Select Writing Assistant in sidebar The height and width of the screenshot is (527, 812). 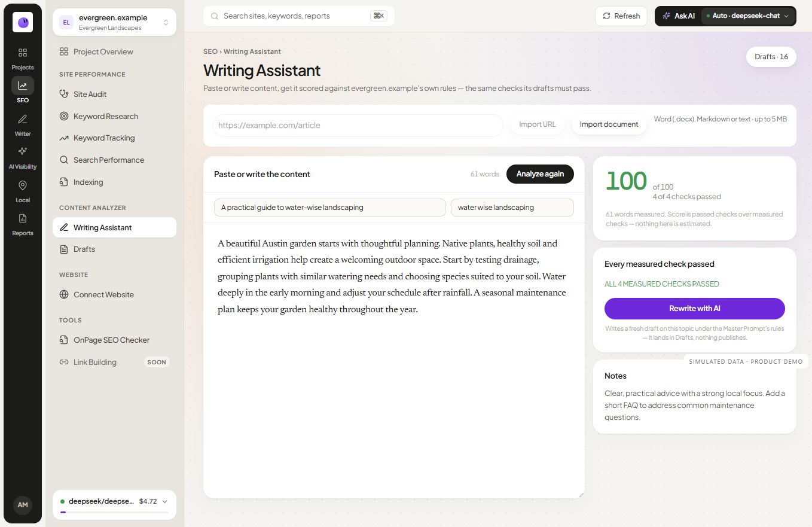tap(114, 227)
